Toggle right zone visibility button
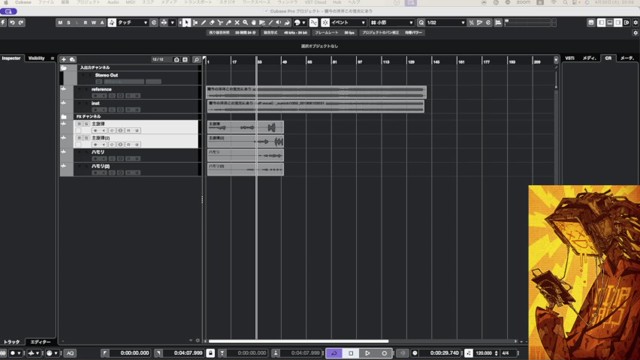Screen dimensions: 640x360 (x=618, y=22)
